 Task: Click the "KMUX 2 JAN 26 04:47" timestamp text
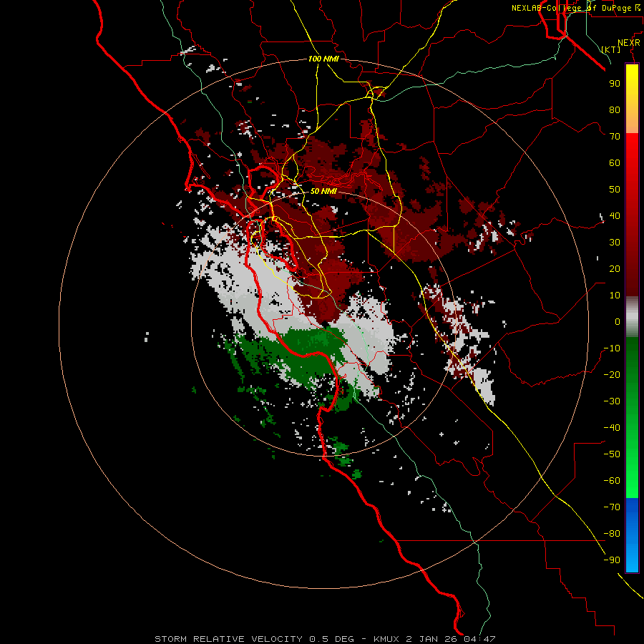pos(434,639)
